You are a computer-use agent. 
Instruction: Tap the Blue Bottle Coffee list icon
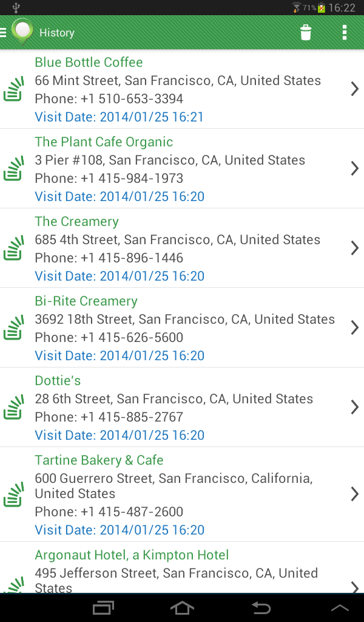(14, 89)
